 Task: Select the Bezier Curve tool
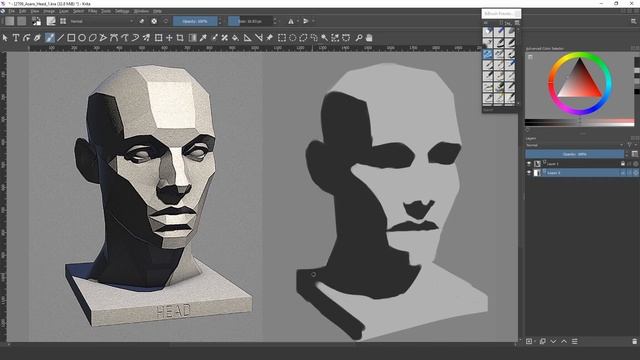114,38
